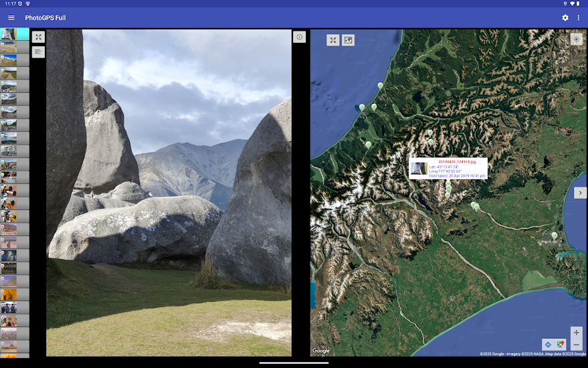The image size is (588, 368).
Task: Select the highlighted first thumbnail in the photo strip
Action: [15, 34]
